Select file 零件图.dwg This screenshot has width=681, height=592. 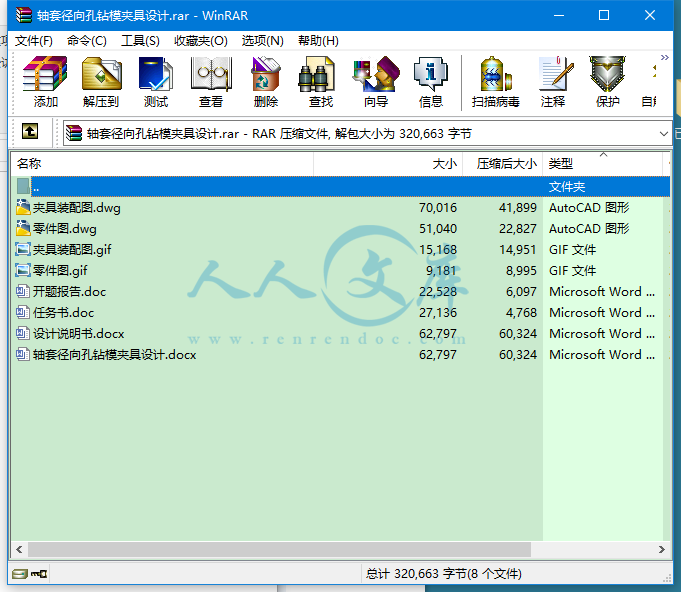[x=341, y=228]
